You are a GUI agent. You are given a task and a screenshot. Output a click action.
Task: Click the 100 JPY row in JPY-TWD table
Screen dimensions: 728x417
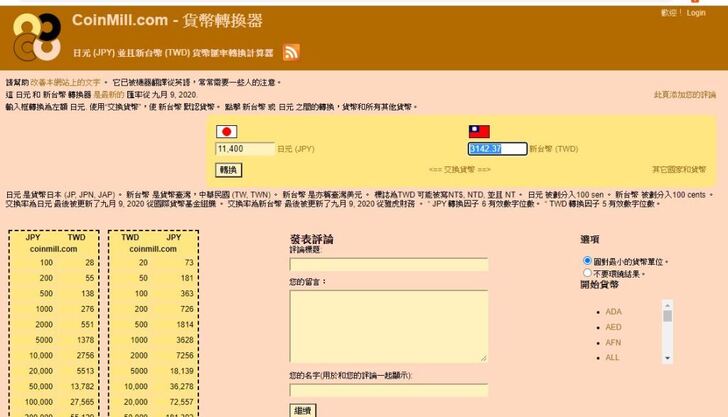coord(54,263)
